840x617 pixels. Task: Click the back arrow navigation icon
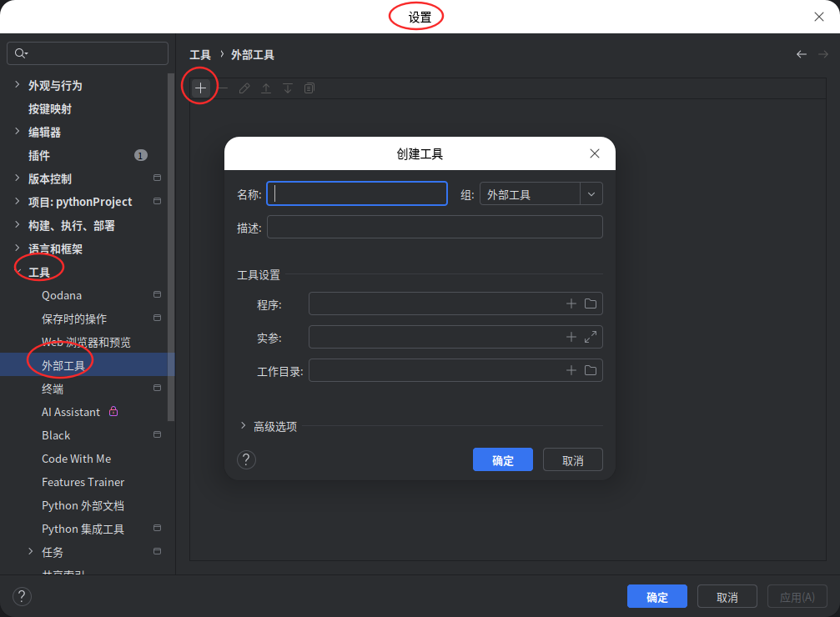[x=802, y=54]
